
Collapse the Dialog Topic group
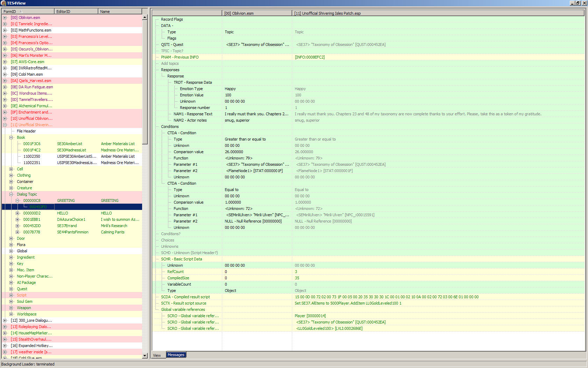coord(11,194)
